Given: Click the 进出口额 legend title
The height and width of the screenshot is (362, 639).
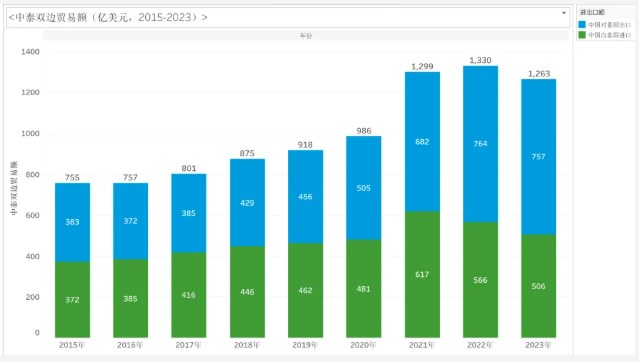Looking at the screenshot, I should point(592,12).
